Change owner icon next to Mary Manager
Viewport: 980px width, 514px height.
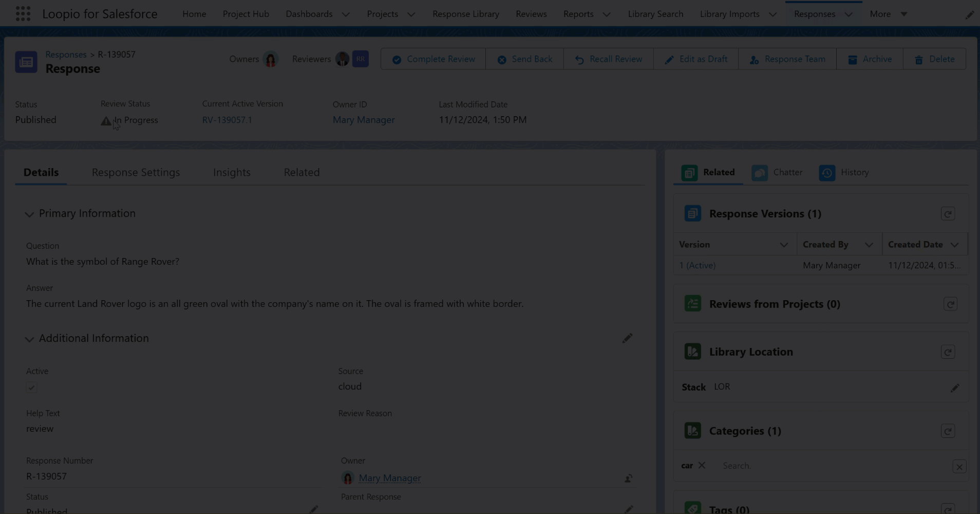pyautogui.click(x=628, y=478)
